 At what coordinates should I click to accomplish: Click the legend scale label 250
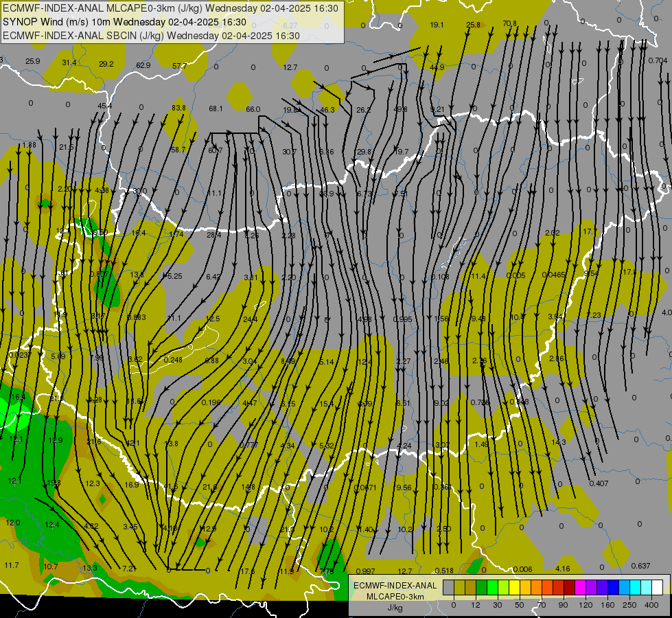click(x=629, y=605)
